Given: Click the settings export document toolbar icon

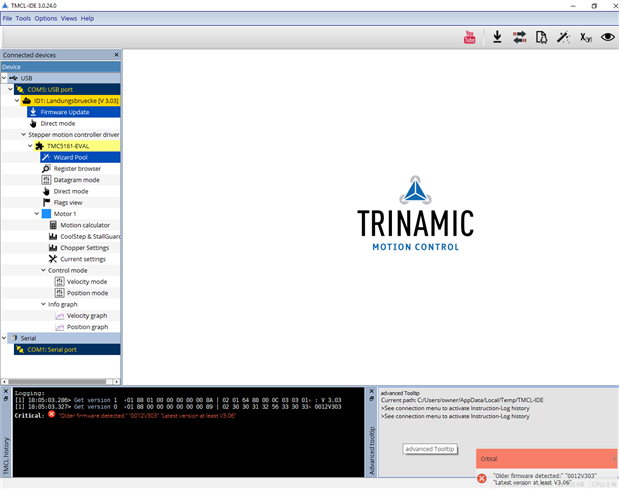Looking at the screenshot, I should click(x=541, y=37).
